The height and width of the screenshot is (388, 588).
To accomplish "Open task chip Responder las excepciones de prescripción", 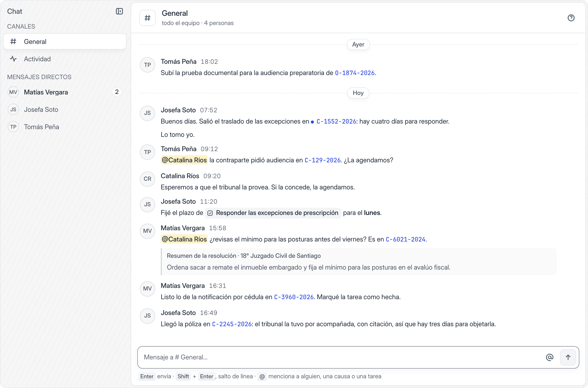I will [x=273, y=213].
